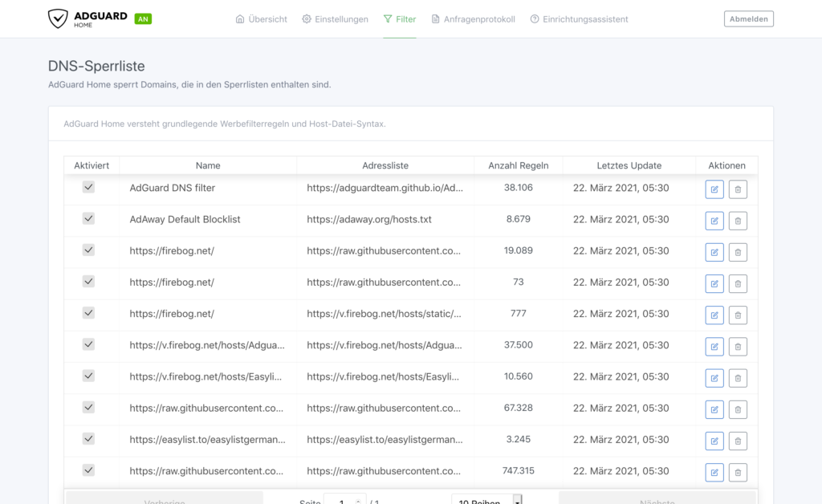
Task: Toggle checkbox for filter with 73 rules
Action: [88, 282]
